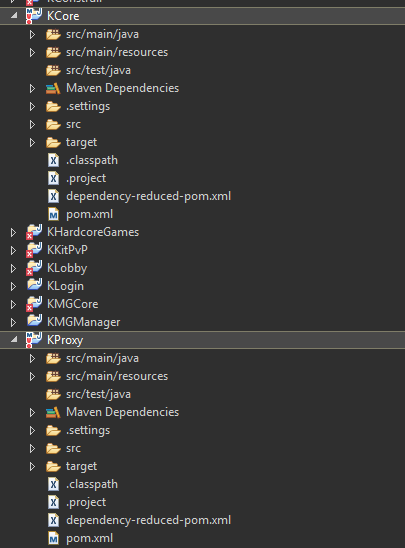This screenshot has width=405, height=548.
Task: Expand src/main/java under KCore
Action: point(32,35)
